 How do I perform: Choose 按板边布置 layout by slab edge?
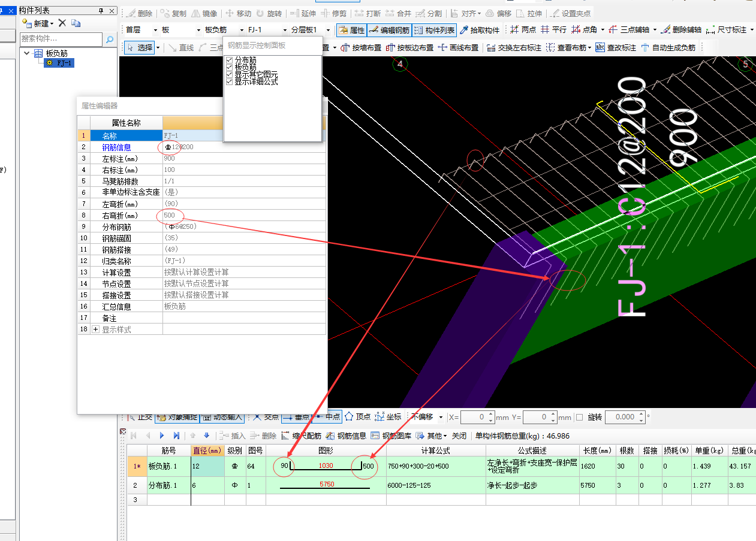(x=409, y=47)
